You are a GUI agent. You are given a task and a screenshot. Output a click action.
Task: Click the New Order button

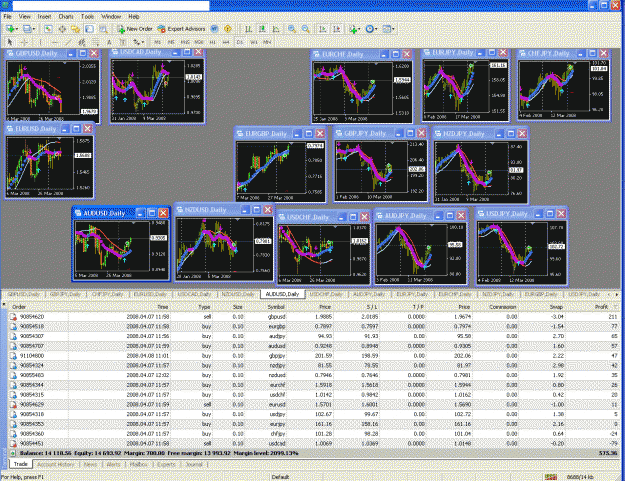(135, 29)
